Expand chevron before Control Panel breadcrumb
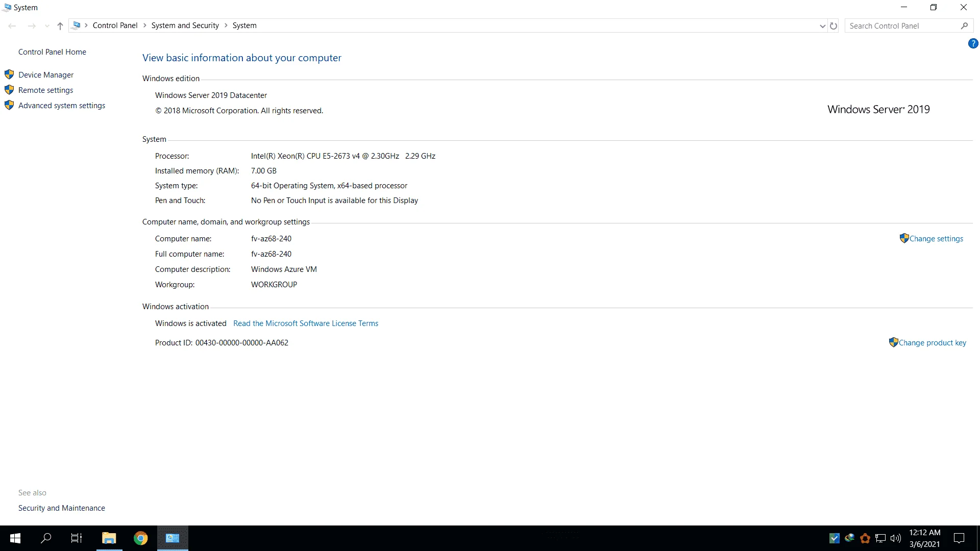 86,26
